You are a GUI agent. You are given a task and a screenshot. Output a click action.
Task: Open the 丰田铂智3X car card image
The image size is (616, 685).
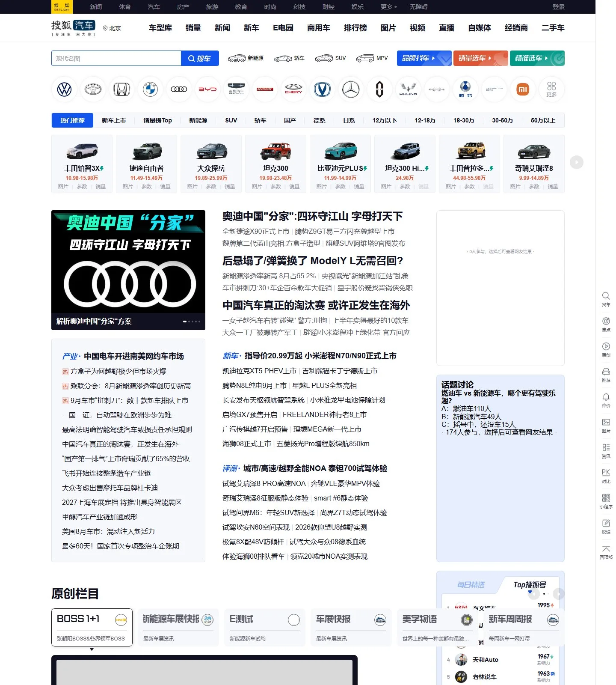pos(82,150)
